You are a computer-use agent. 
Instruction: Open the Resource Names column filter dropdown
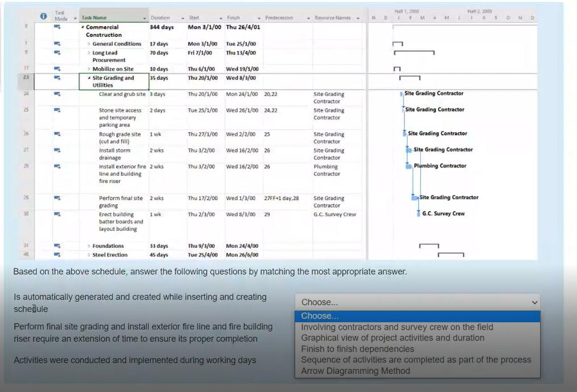358,18
